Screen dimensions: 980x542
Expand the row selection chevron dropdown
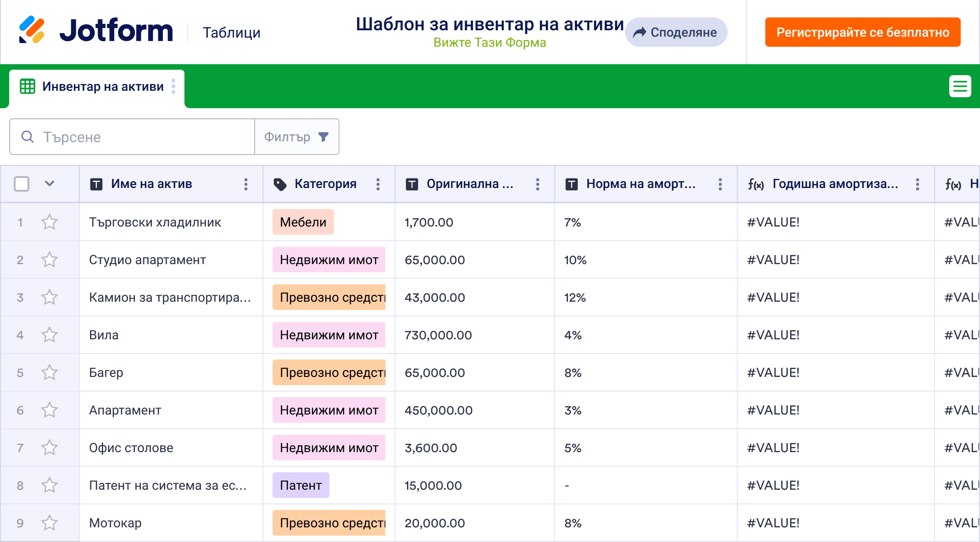click(x=50, y=184)
